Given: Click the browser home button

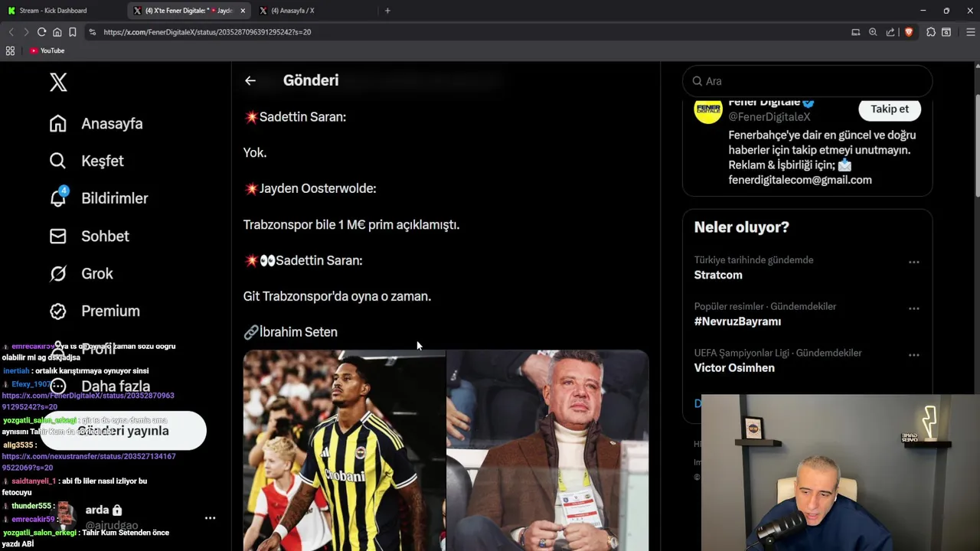Looking at the screenshot, I should point(57,32).
